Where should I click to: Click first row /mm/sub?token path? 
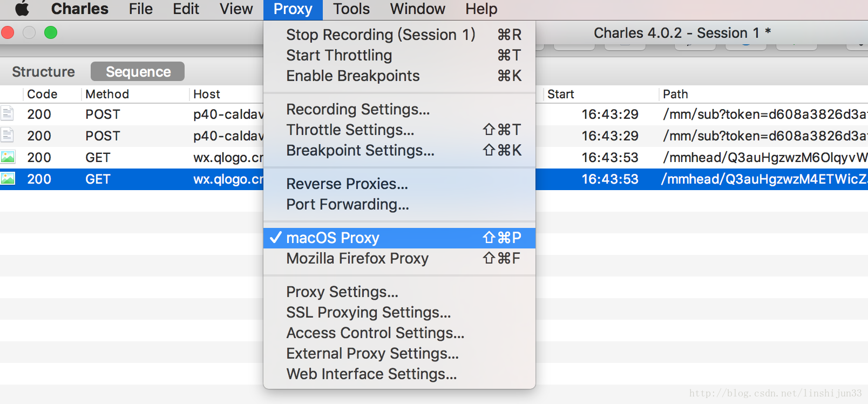[765, 115]
